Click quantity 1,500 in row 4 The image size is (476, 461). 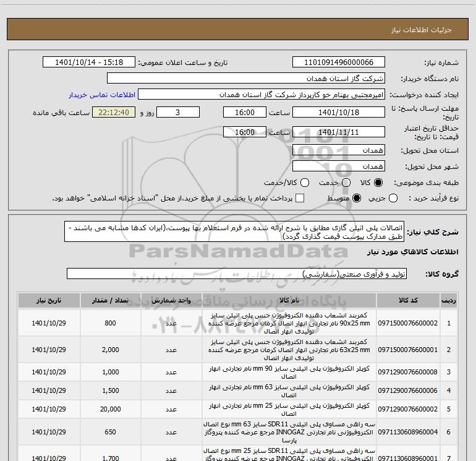[x=110, y=390]
